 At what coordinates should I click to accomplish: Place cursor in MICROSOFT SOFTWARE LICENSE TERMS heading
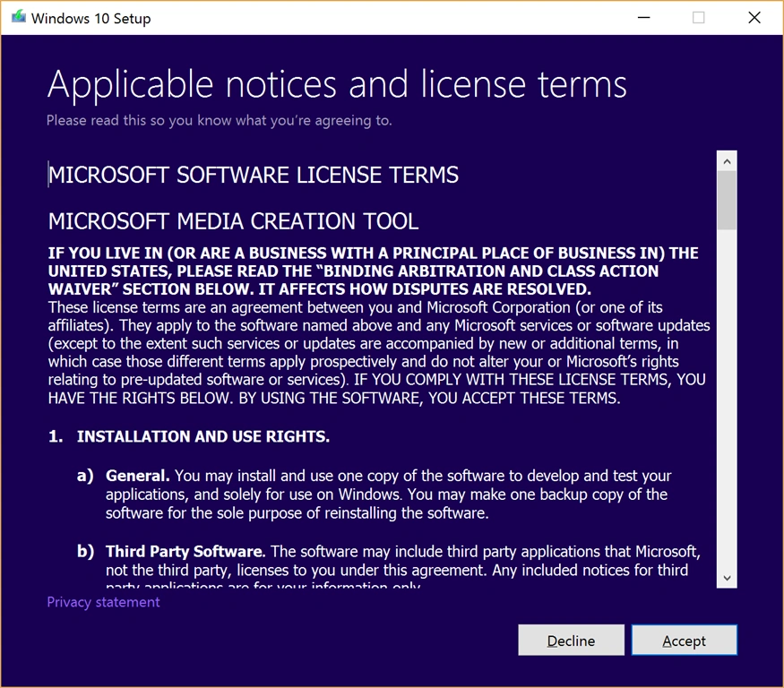254,175
